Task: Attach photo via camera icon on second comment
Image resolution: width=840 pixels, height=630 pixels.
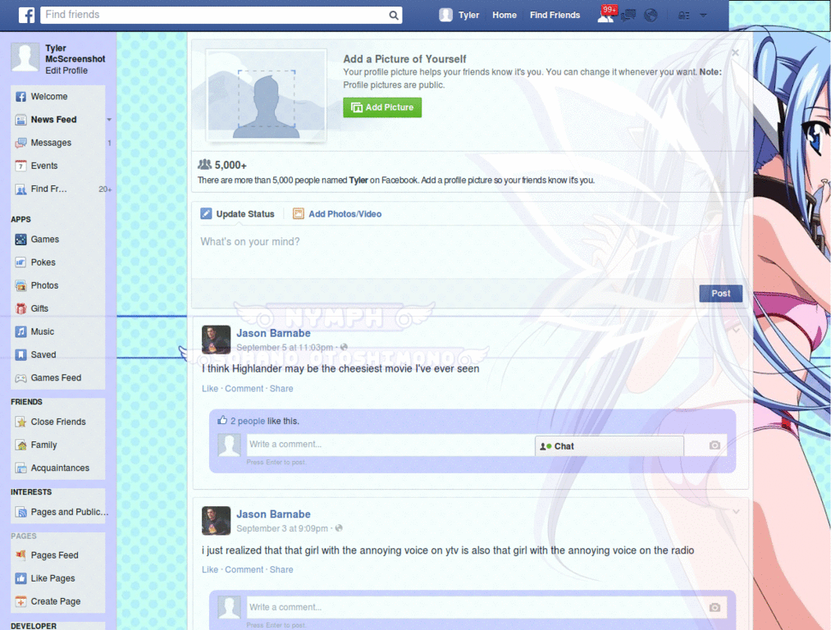Action: pos(714,608)
